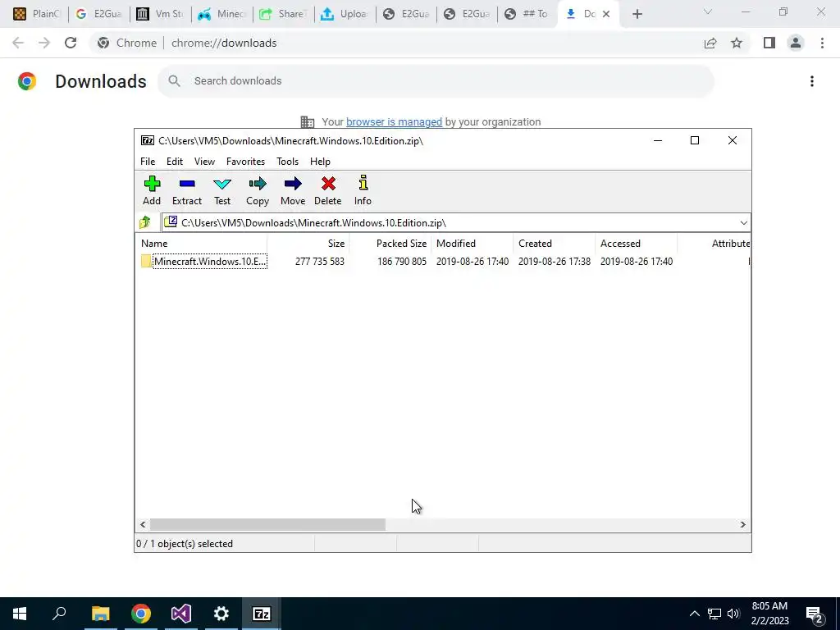The height and width of the screenshot is (630, 840).
Task: Sort by the Accessed column header
Action: (x=636, y=243)
